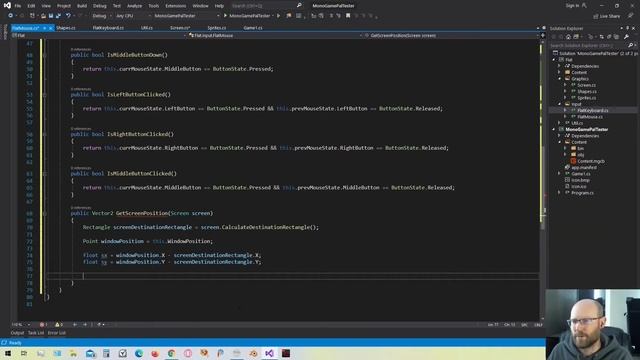Click the pin icon on FlatMouse.cs tab

coord(44,28)
